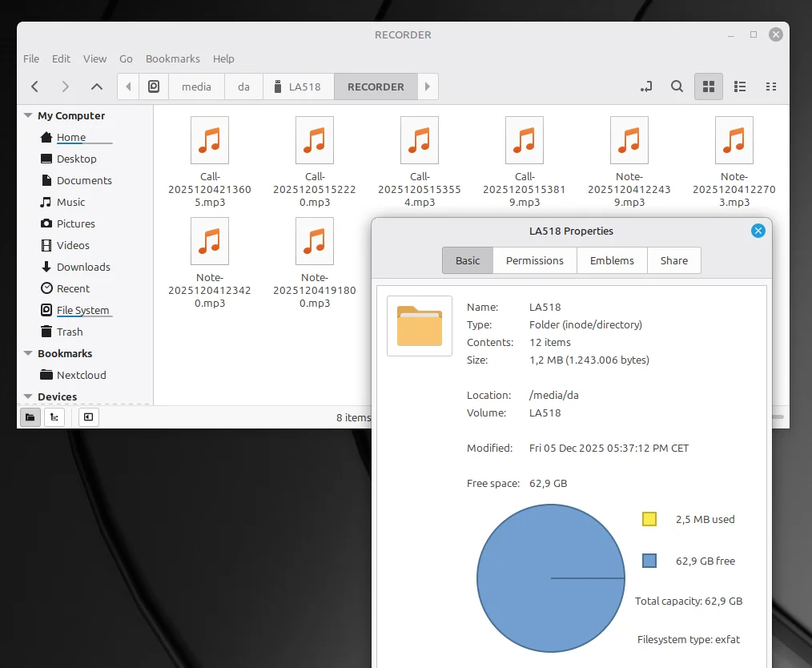Switch to compact view
Viewport: 812px width, 668px height.
771,87
